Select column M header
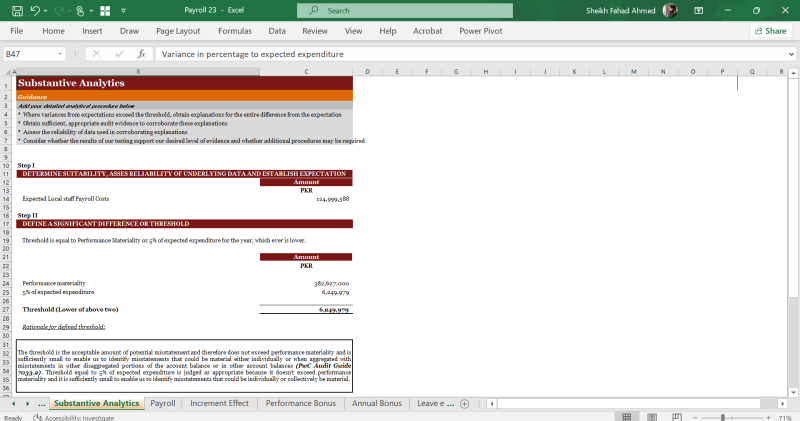Viewport: 800px width, 421px height. coord(634,72)
